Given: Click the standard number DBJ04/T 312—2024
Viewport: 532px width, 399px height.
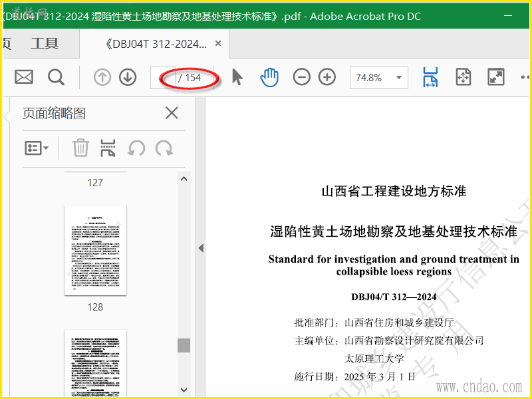Looking at the screenshot, I should [x=394, y=297].
